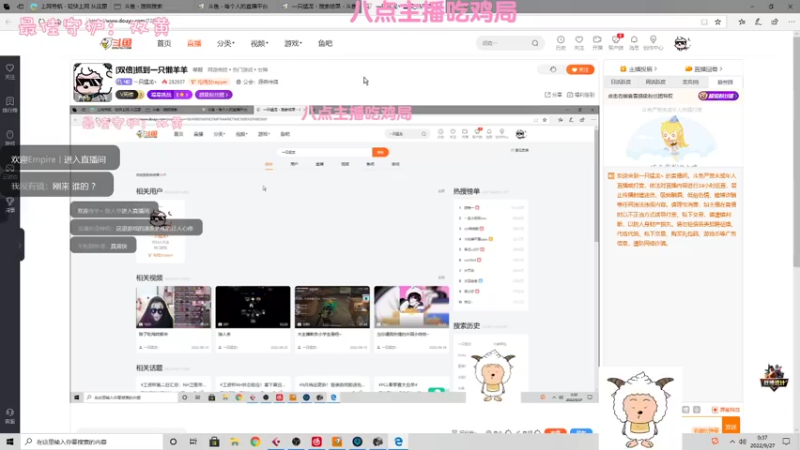The width and height of the screenshot is (800, 450).
Task: Open File Explorer on the taskbar
Action: click(235, 441)
